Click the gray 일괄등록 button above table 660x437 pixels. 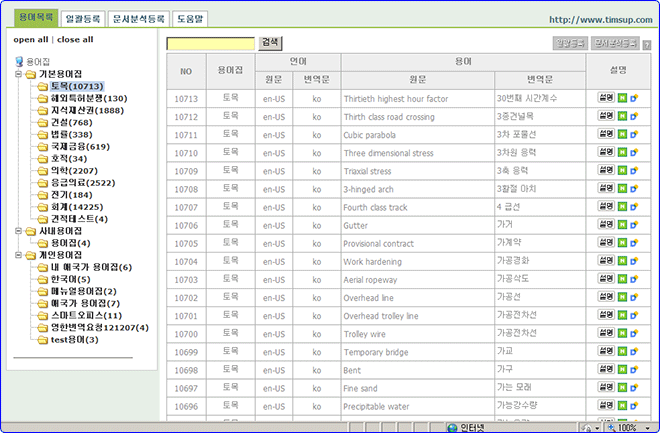570,43
